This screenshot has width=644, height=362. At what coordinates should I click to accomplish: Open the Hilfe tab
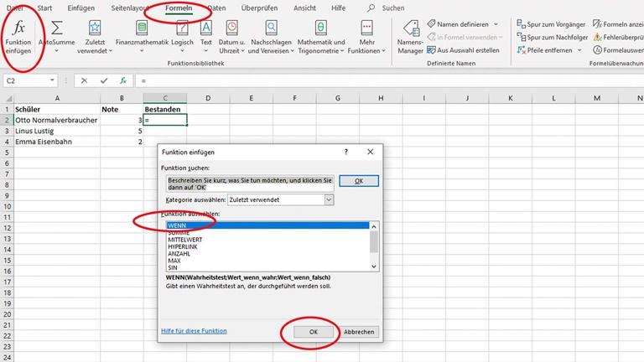point(339,8)
